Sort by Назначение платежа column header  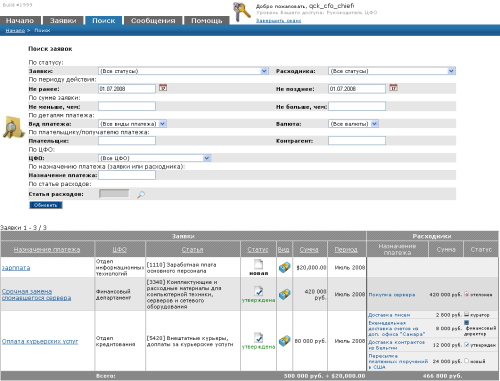(x=47, y=250)
